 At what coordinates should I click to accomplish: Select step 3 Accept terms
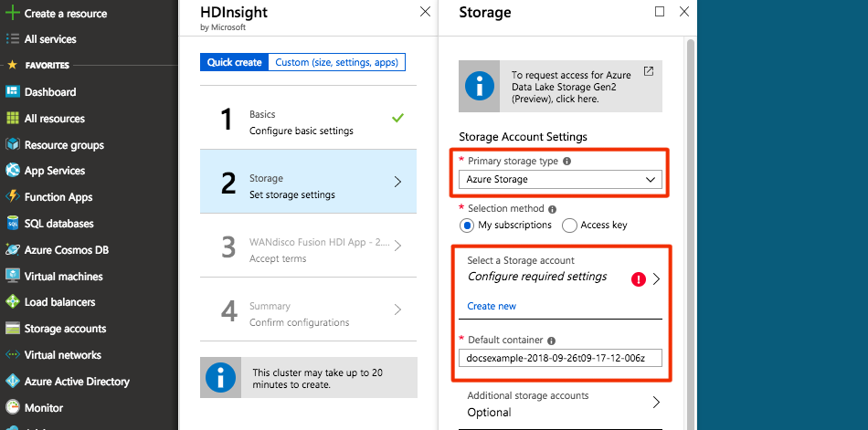click(308, 246)
